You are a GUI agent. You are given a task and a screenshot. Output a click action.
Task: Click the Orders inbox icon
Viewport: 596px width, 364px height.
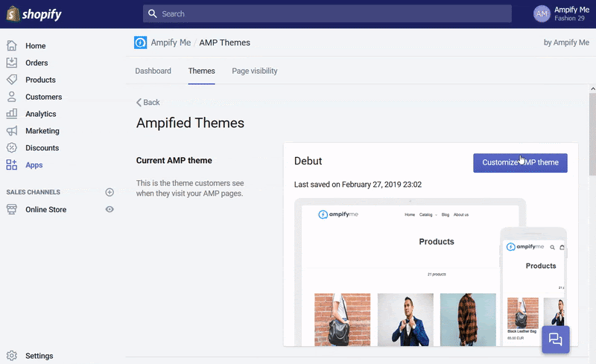(12, 63)
